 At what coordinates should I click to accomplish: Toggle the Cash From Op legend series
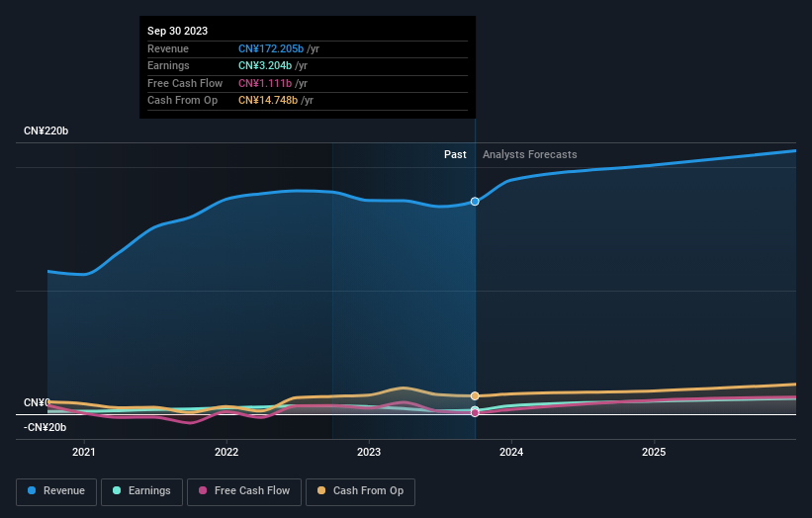[360, 491]
